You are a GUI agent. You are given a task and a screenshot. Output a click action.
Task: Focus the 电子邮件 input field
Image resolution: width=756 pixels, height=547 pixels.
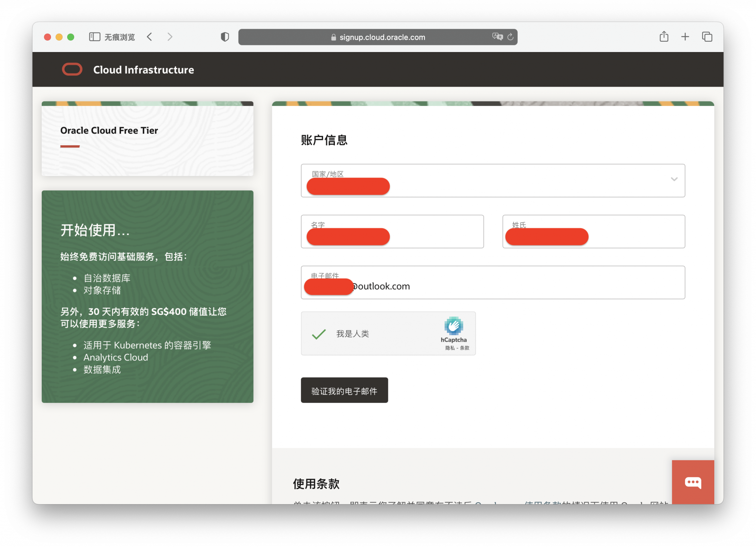click(493, 283)
